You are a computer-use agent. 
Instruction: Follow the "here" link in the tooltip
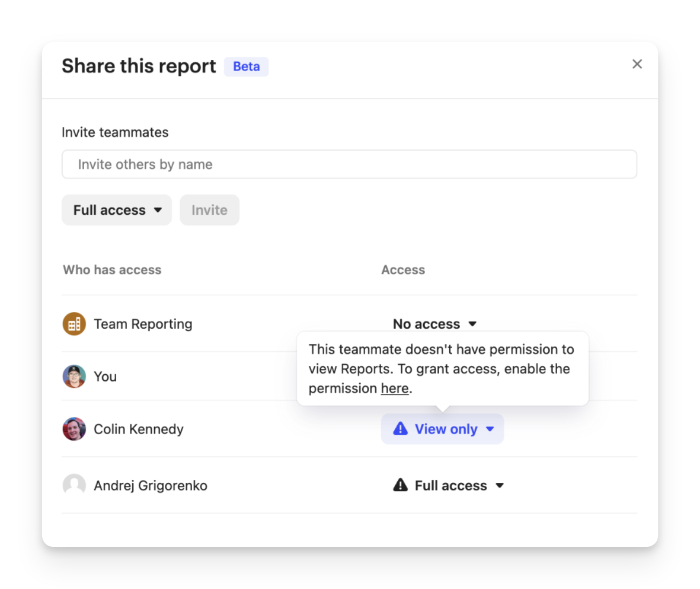[x=394, y=389]
